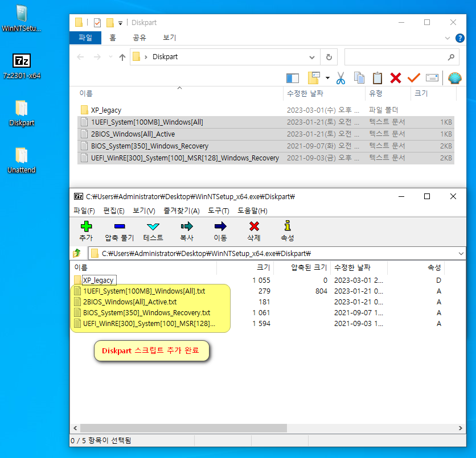Open 7-Zip 편집(E) menu
This screenshot has width=476, height=458.
point(114,211)
